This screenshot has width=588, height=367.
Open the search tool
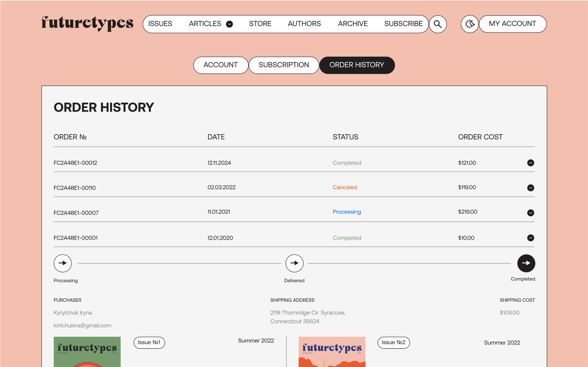coord(438,24)
